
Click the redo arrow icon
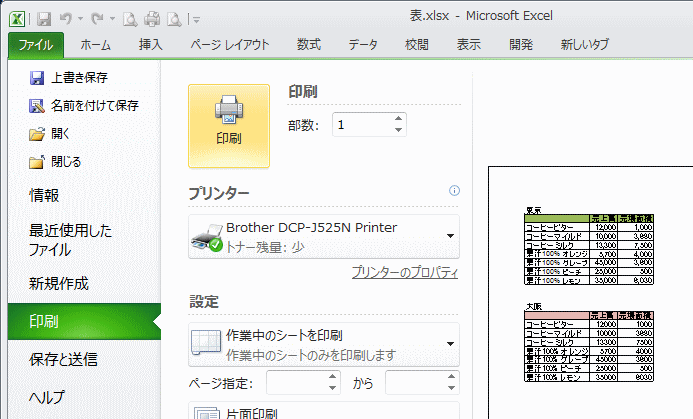[x=97, y=19]
